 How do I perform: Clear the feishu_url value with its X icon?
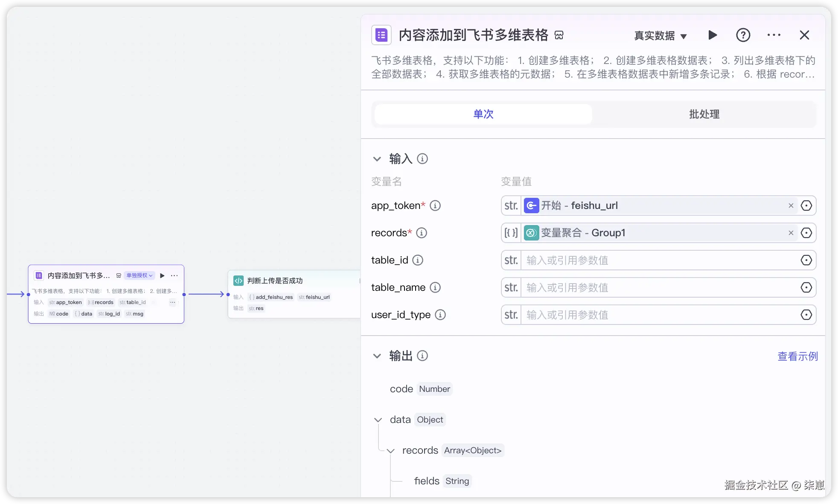click(x=791, y=206)
